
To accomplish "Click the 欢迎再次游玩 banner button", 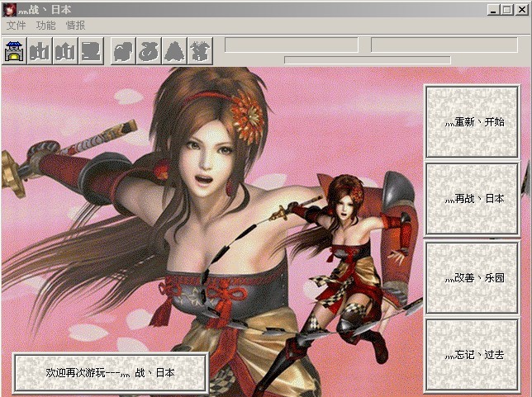I will pos(111,372).
